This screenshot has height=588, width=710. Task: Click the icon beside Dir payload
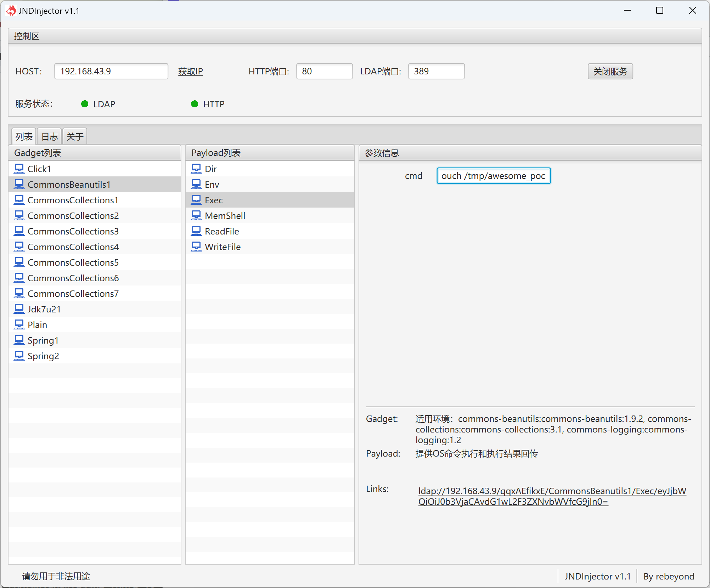pyautogui.click(x=196, y=169)
